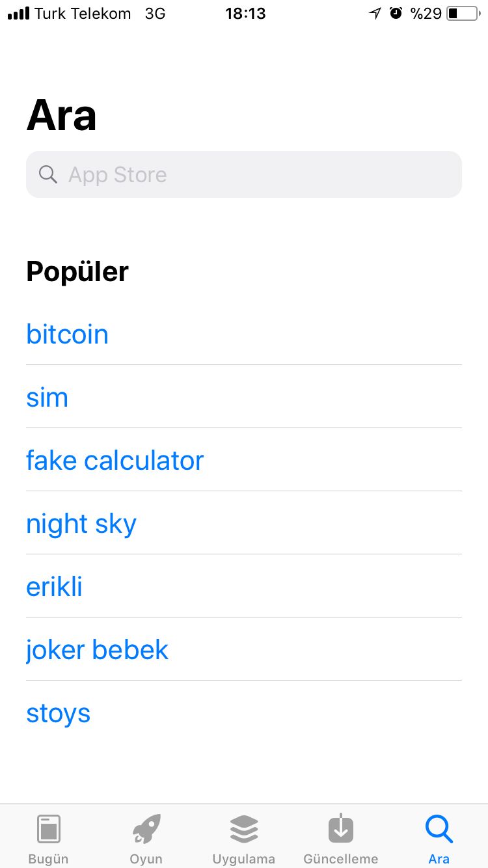Open joker bebek search results

[97, 650]
